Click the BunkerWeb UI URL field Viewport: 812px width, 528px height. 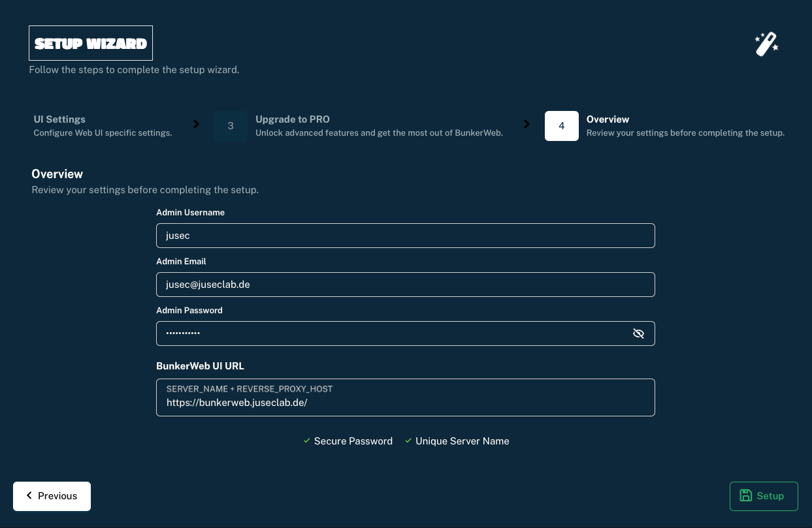(x=405, y=397)
